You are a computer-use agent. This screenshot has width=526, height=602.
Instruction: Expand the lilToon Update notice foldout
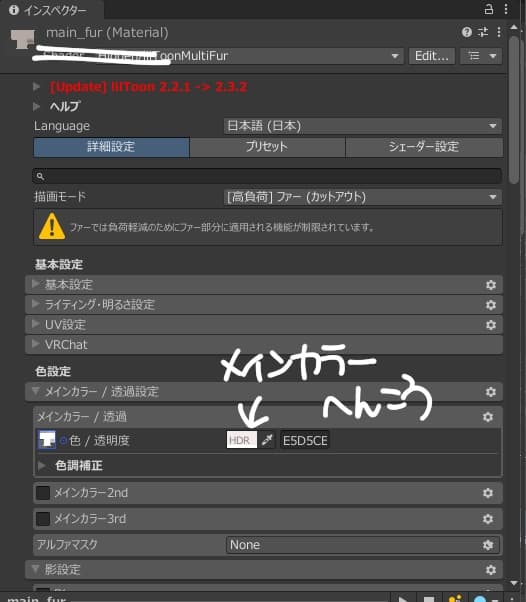tap(36, 87)
